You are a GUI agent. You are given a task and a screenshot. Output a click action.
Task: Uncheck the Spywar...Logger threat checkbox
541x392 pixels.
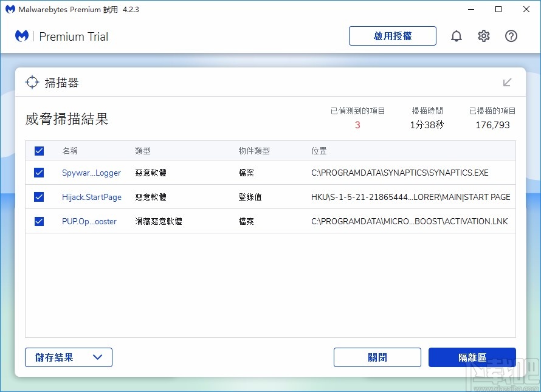click(38, 173)
